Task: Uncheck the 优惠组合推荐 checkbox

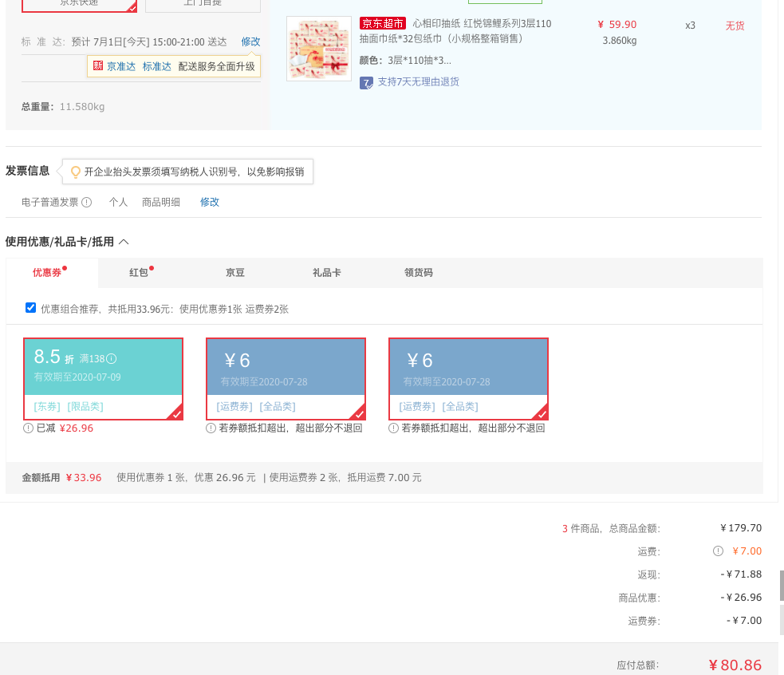Action: click(30, 308)
